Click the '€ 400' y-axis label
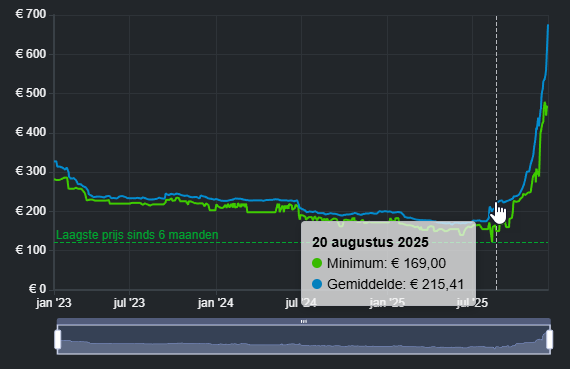 [x=31, y=132]
